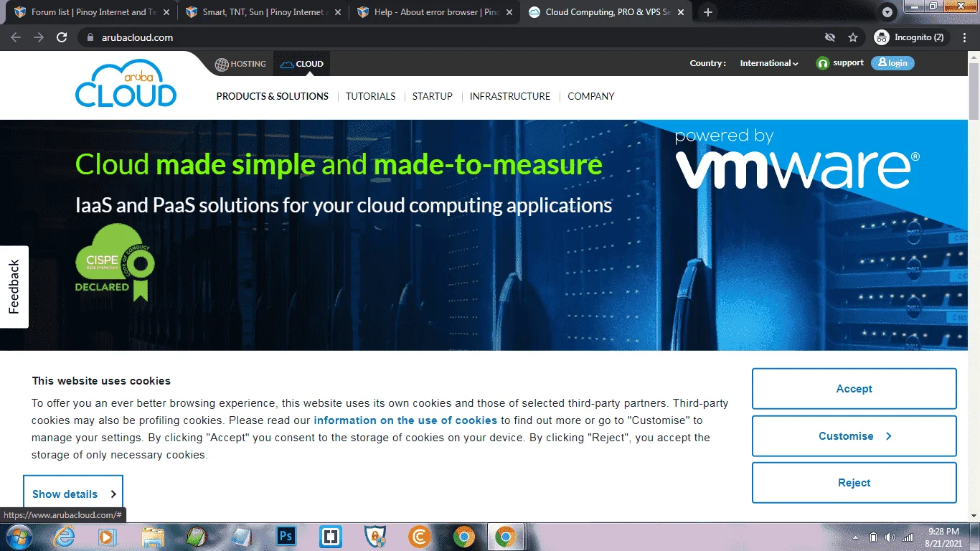
Task: Open the shield security app in taskbar
Action: [x=375, y=537]
